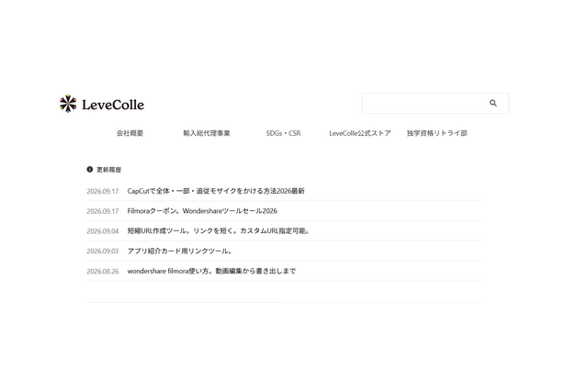Click the date 2026.08.26
Image resolution: width=588 pixels, height=391 pixels.
click(103, 271)
